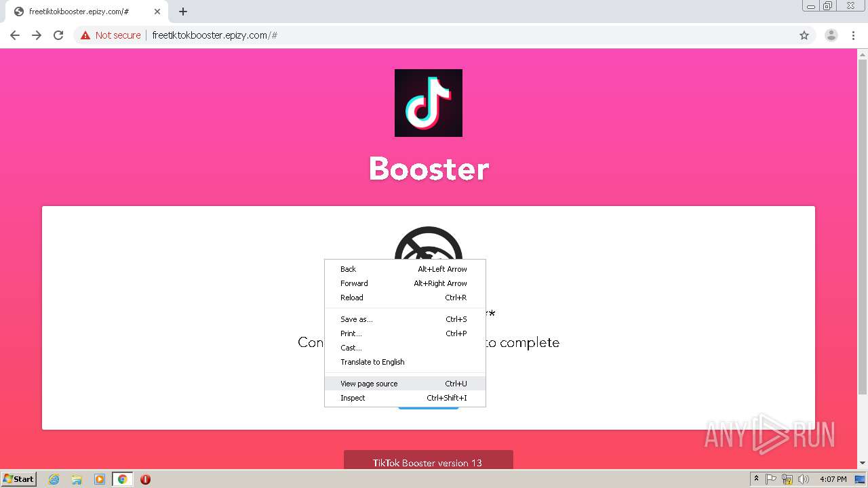868x488 pixels.
Task: Select Cast... in context menu
Action: click(x=405, y=348)
